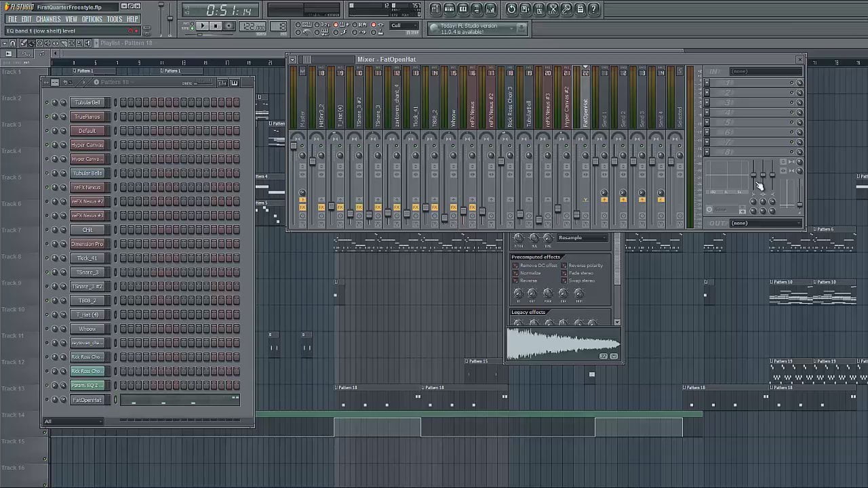
Task: Open the Cell snap dropdown
Action: click(x=404, y=26)
